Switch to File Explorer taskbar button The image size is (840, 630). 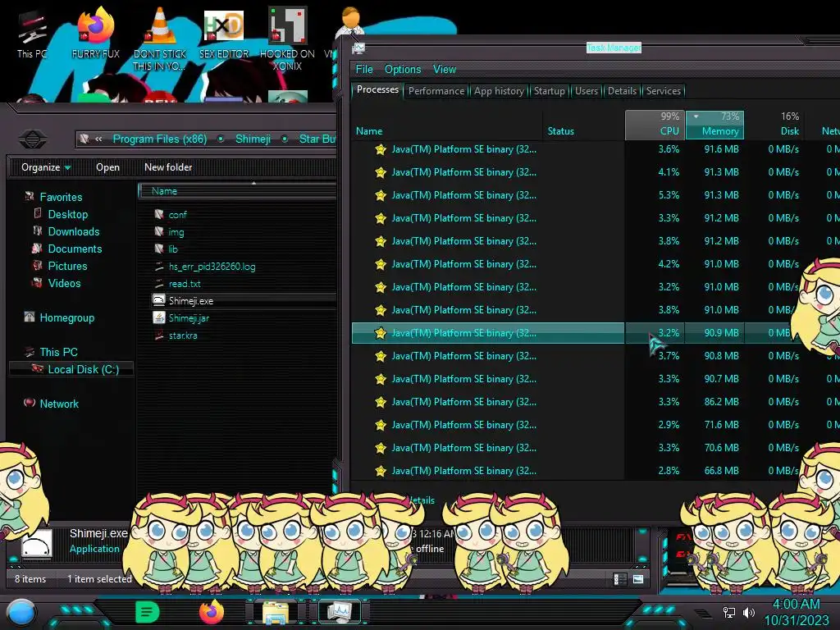(276, 612)
